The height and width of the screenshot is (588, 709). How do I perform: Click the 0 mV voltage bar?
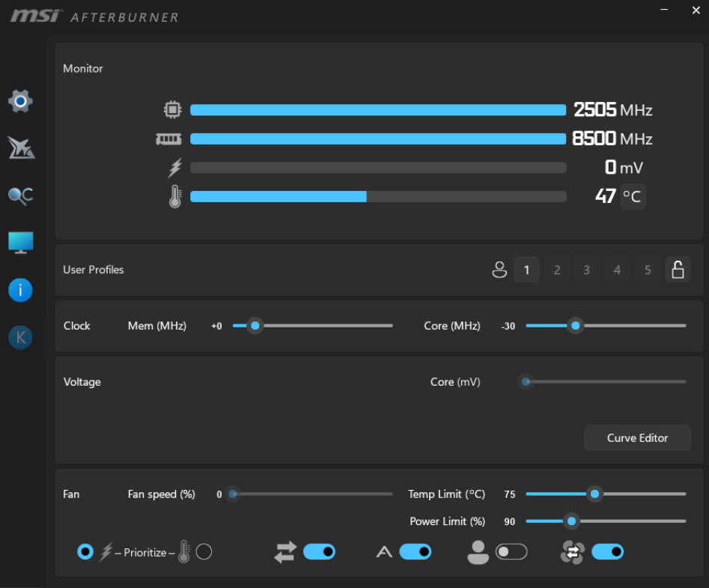click(x=378, y=168)
